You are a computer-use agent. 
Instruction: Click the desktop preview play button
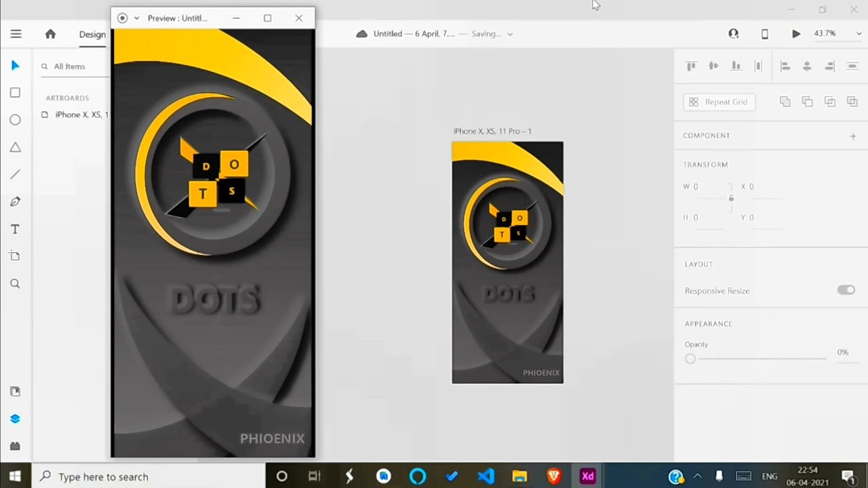pyautogui.click(x=796, y=34)
